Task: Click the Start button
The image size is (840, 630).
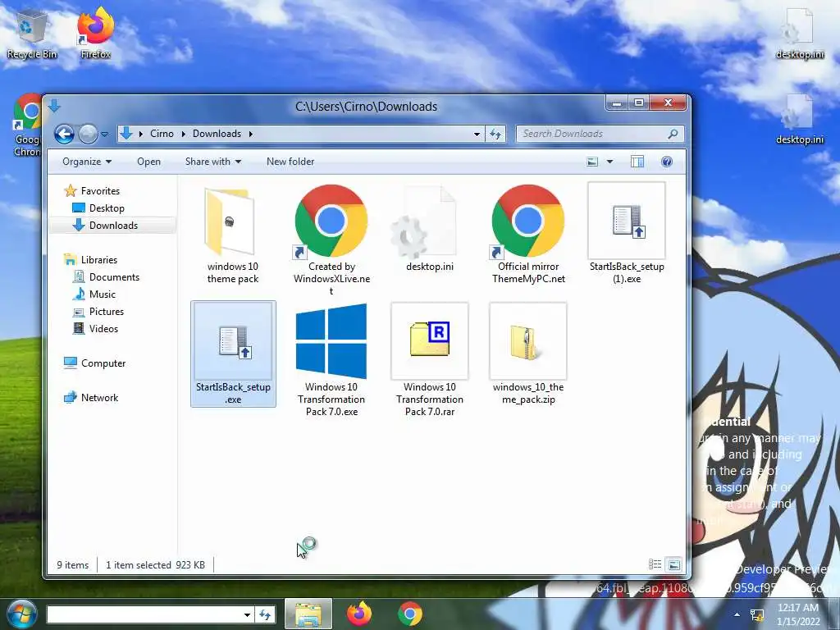Action: coord(21,614)
